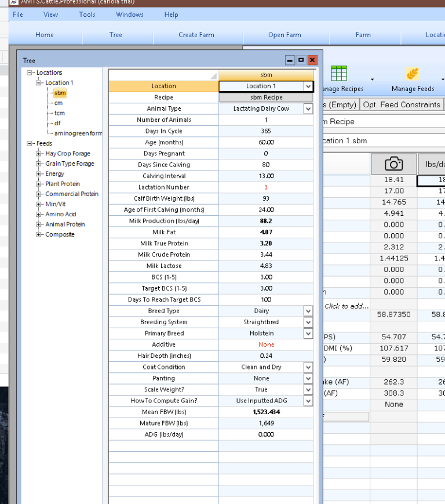Click the Manage Feeds wheat icon

(x=412, y=74)
